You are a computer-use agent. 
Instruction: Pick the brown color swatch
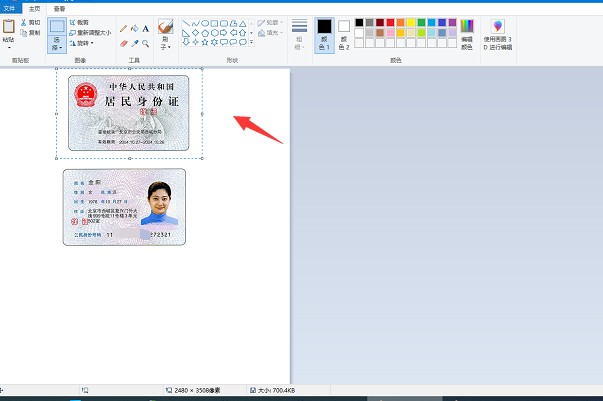coord(380,33)
